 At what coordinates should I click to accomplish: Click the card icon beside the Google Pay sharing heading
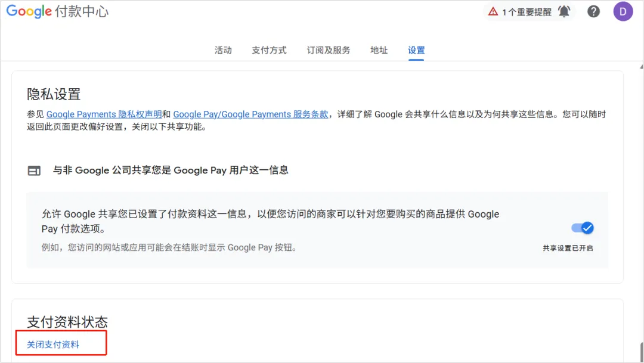point(34,170)
